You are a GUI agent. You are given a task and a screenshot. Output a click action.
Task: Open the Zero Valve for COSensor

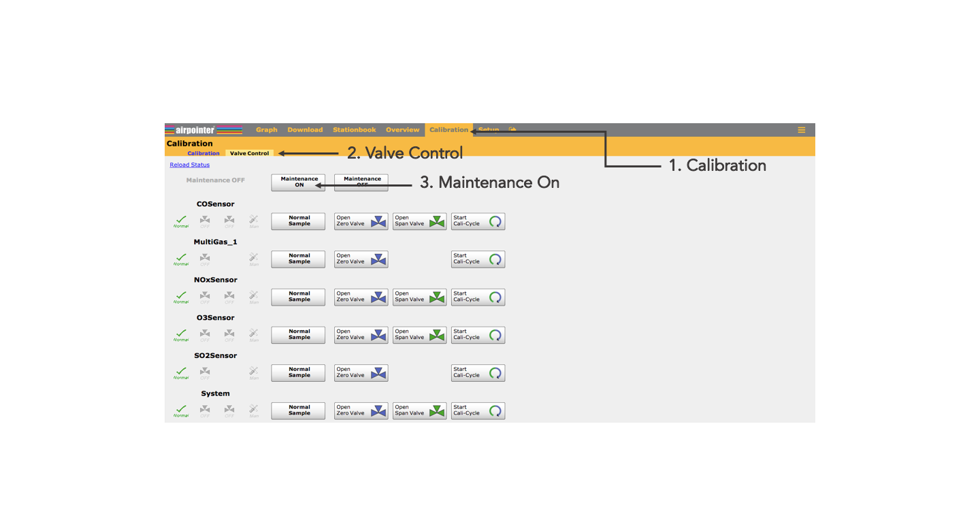(x=361, y=221)
